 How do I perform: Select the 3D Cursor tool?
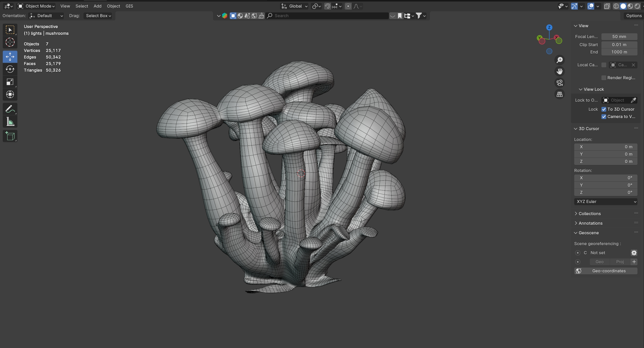point(10,42)
